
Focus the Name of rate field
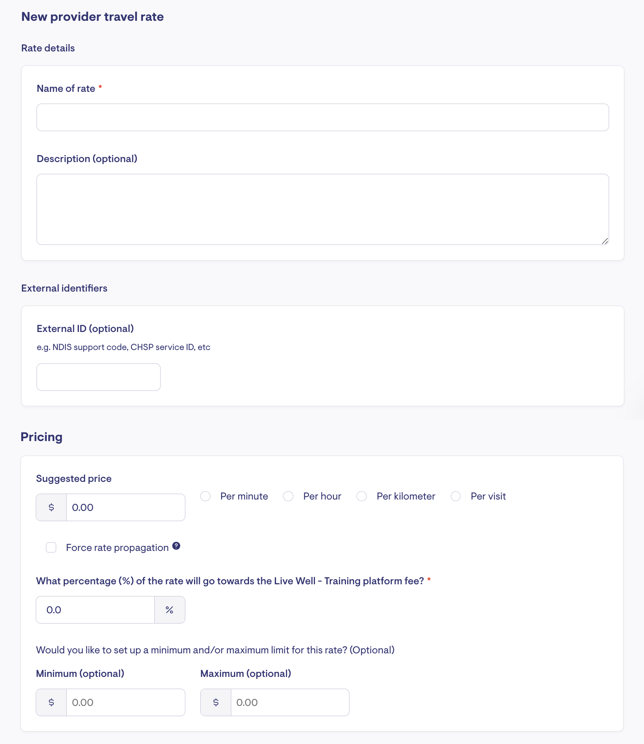pyautogui.click(x=323, y=117)
